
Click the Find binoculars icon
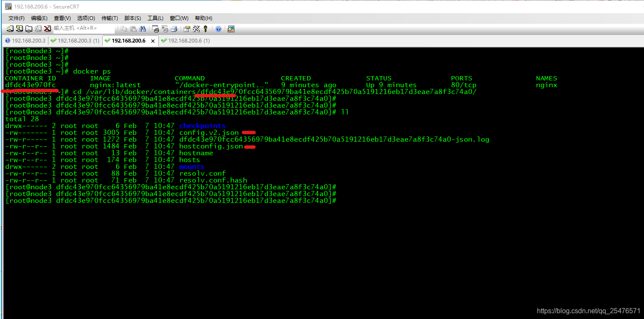pos(143,28)
